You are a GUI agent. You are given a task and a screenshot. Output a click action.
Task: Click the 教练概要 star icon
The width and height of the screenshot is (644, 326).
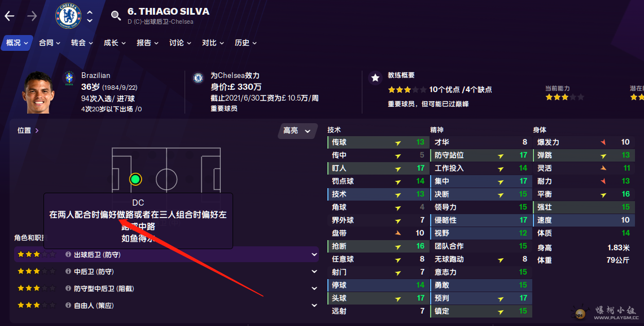pos(375,78)
